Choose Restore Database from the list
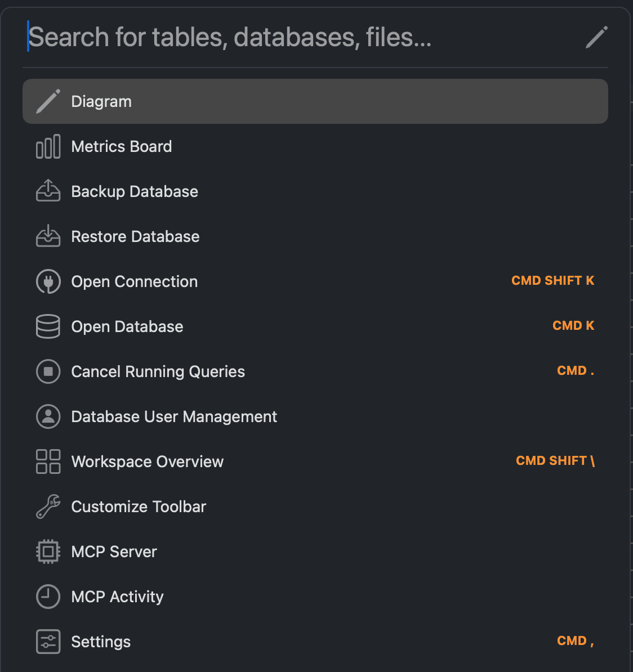The image size is (633, 672). (x=315, y=236)
